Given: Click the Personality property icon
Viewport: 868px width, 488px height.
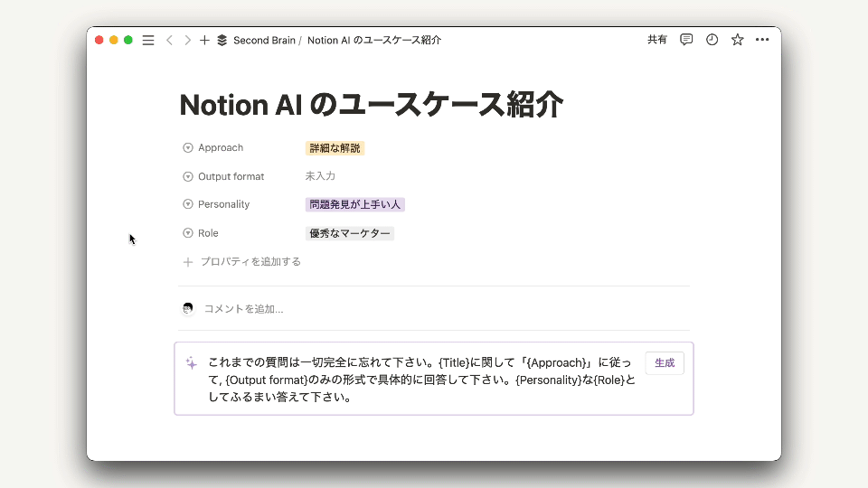Looking at the screenshot, I should [x=188, y=204].
